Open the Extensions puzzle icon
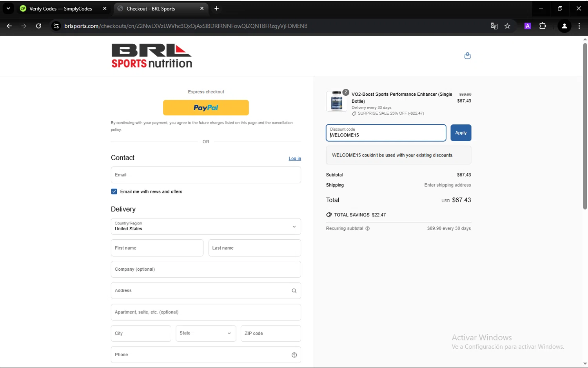The image size is (588, 368). tap(543, 26)
